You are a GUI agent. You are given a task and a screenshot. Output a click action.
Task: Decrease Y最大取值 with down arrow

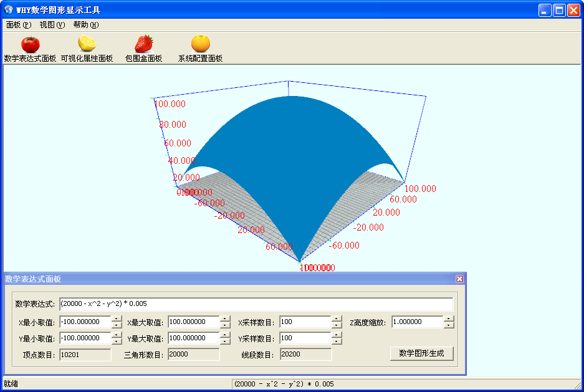pyautogui.click(x=225, y=341)
